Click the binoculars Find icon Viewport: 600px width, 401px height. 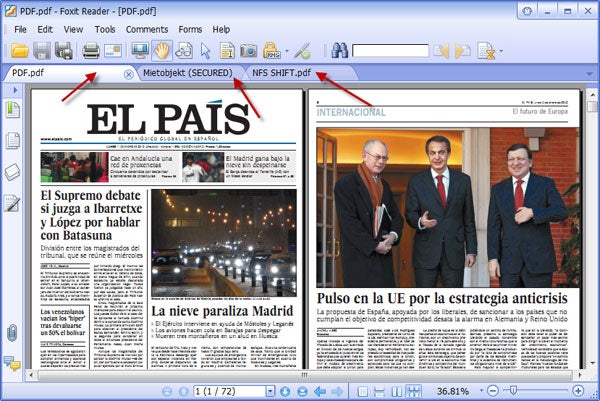338,50
